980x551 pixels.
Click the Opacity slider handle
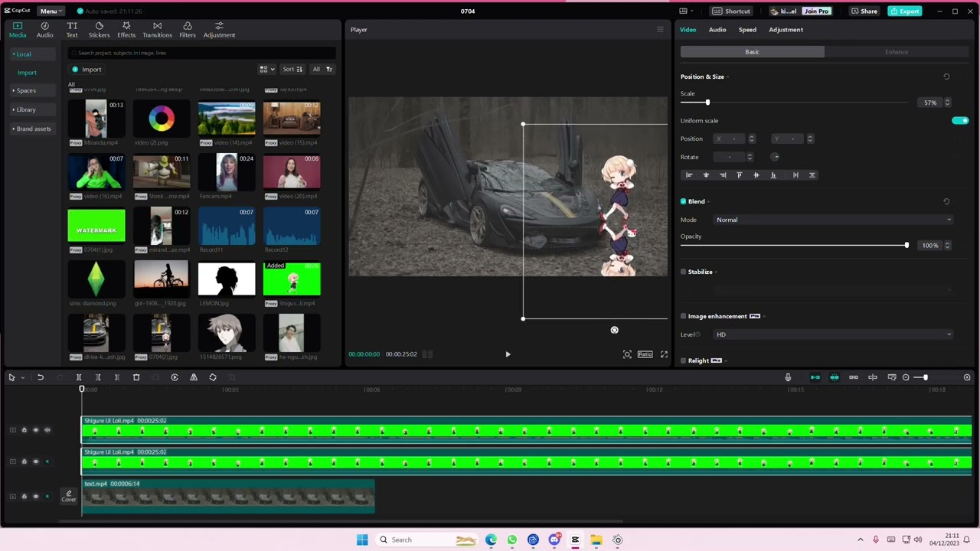(906, 246)
